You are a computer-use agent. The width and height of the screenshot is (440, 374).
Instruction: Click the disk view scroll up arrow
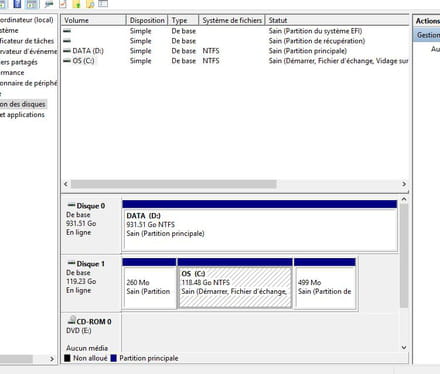(404, 199)
